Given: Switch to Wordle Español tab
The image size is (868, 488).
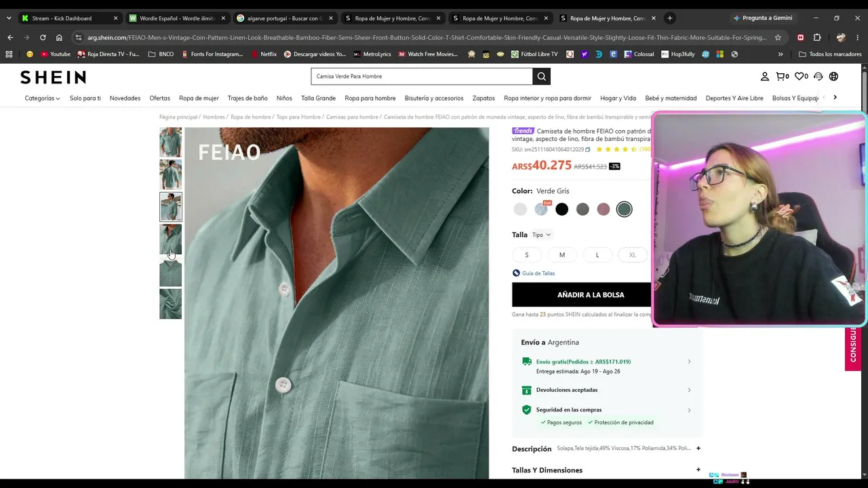Looking at the screenshot, I should (177, 18).
